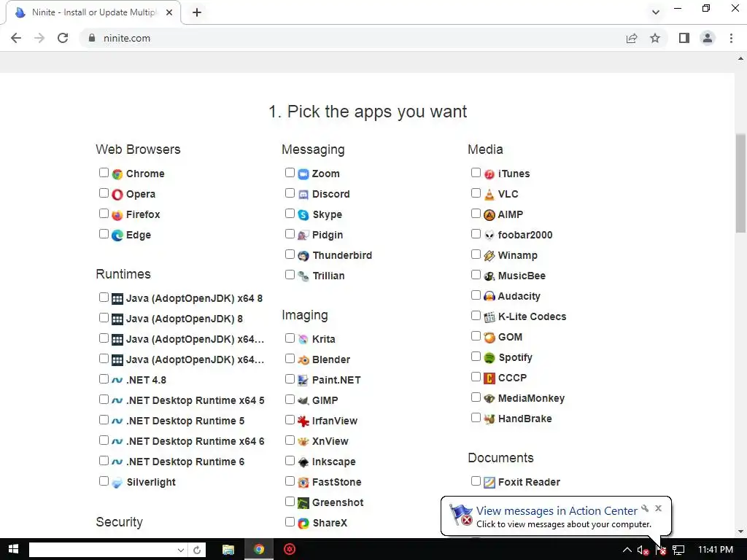Click the taskbar address input field
The height and width of the screenshot is (560, 747).
(x=102, y=550)
